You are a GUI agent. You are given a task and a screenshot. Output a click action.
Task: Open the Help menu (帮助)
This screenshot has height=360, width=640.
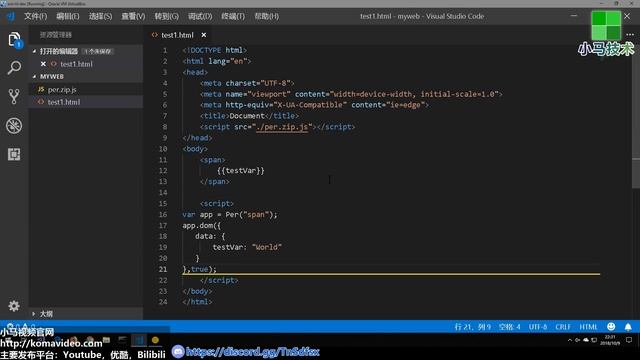point(267,16)
